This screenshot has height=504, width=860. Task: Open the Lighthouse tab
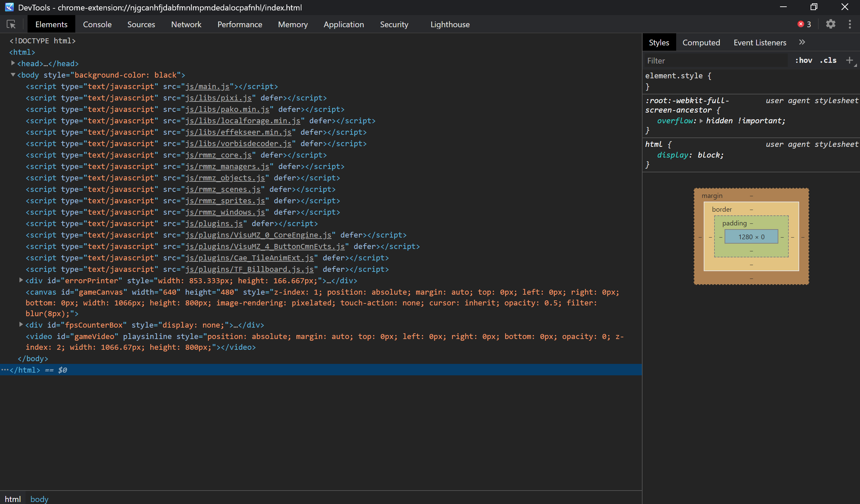coord(450,24)
